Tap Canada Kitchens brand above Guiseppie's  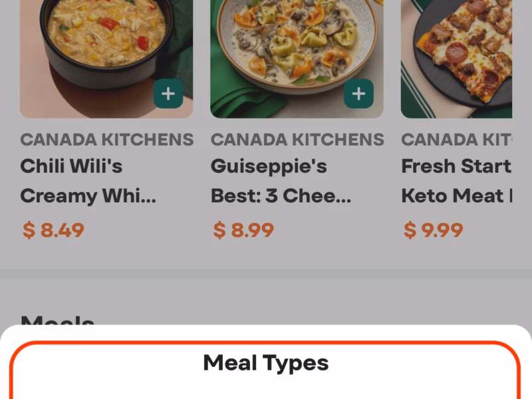tap(297, 140)
